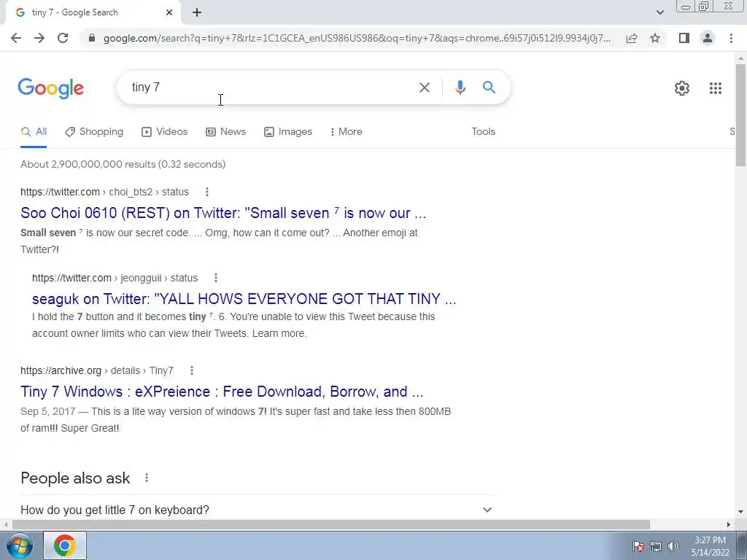Click the https://archive.org details Tiny7 breadcrumb
747x560 pixels.
click(x=97, y=370)
